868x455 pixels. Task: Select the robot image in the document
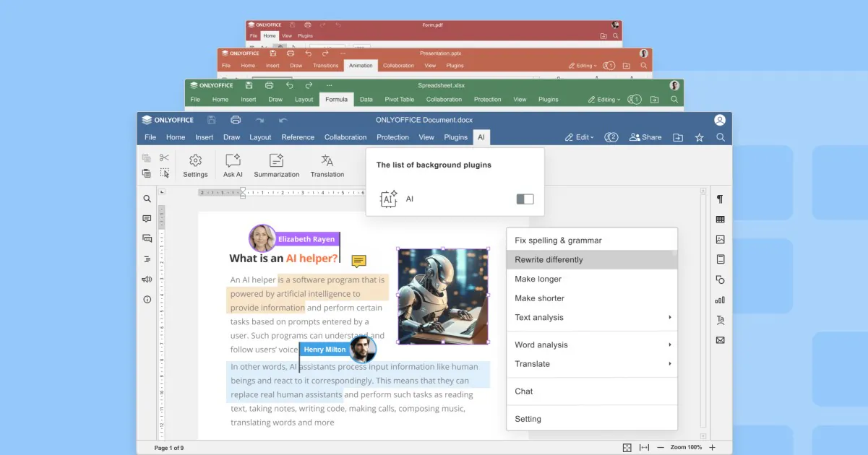tap(442, 295)
